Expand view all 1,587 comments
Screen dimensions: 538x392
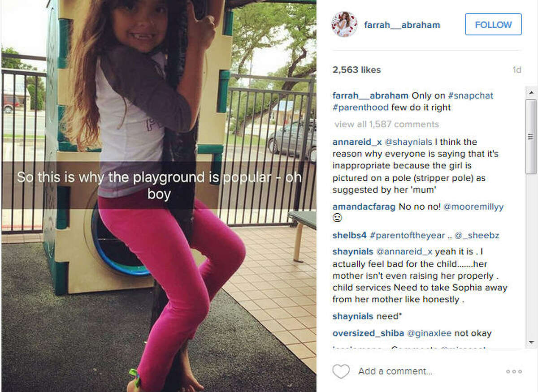[x=386, y=124]
